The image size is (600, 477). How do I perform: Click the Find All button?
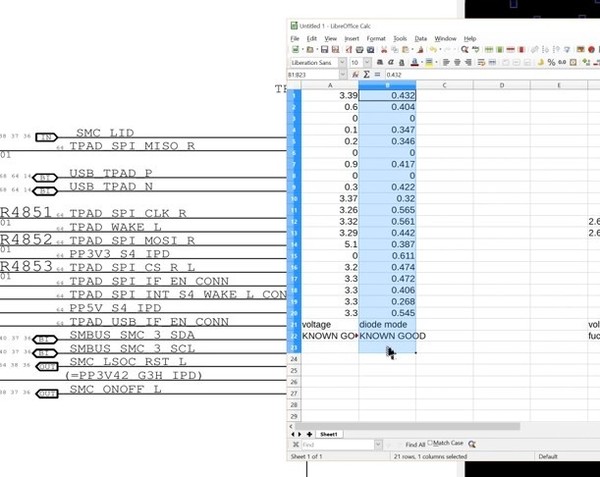414,443
